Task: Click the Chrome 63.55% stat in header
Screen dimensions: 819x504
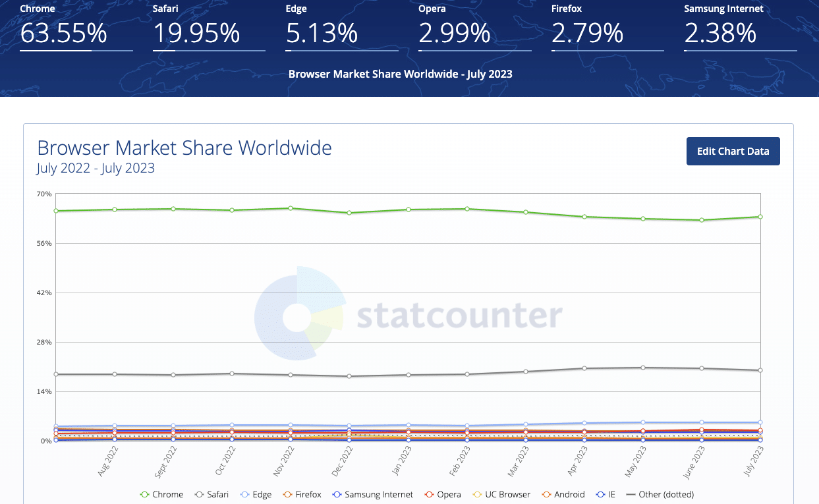Action: pos(63,33)
